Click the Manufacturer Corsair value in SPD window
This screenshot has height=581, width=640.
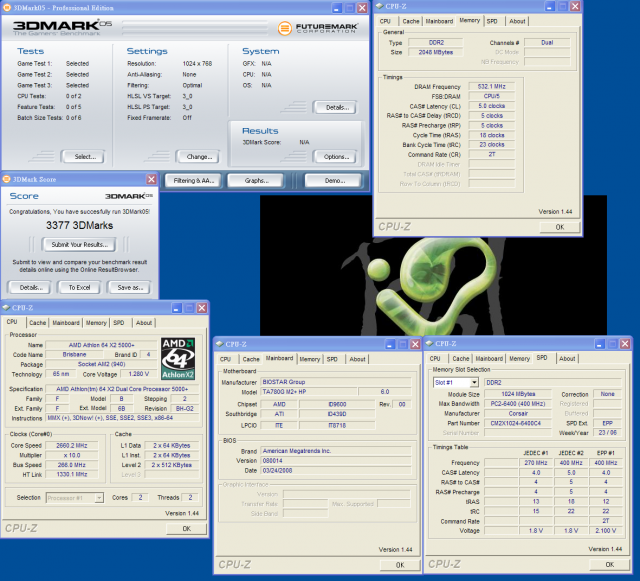(518, 414)
